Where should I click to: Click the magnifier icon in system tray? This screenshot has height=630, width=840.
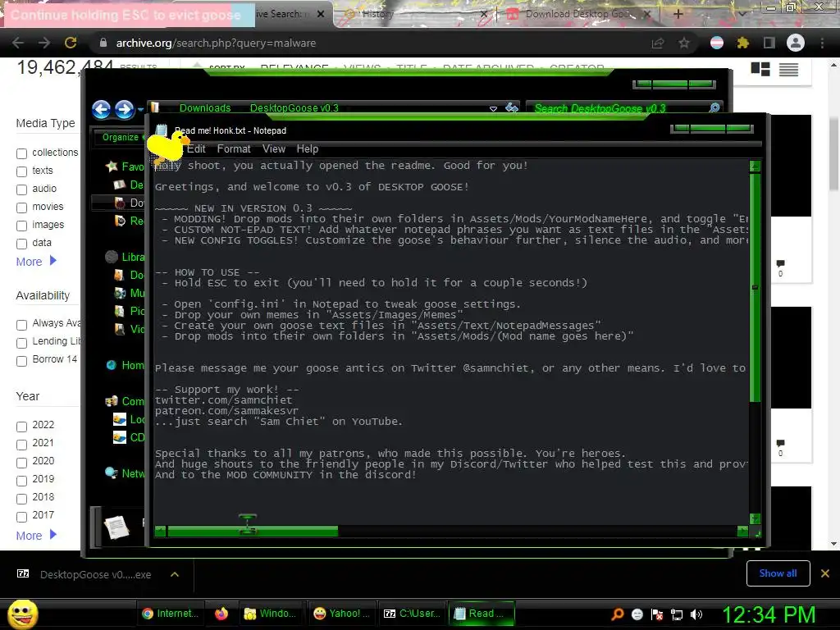click(x=618, y=614)
